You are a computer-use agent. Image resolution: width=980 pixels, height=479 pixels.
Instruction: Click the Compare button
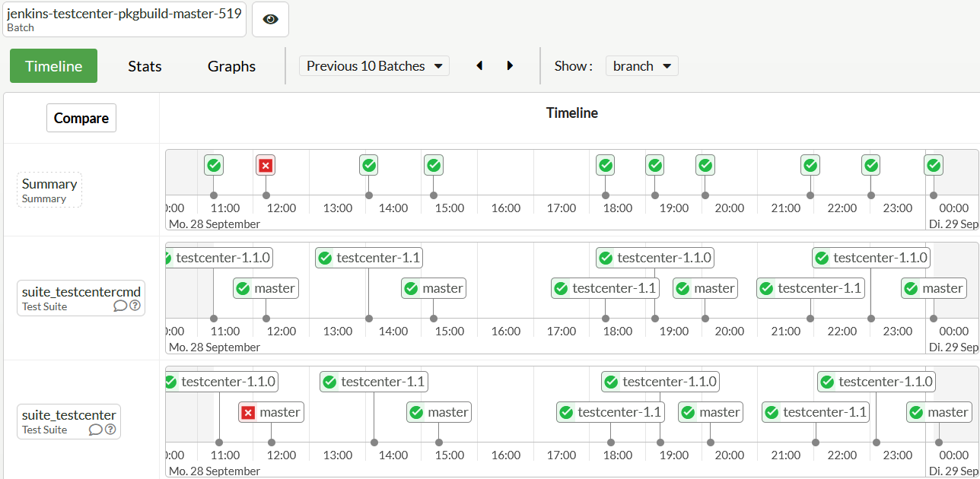81,118
